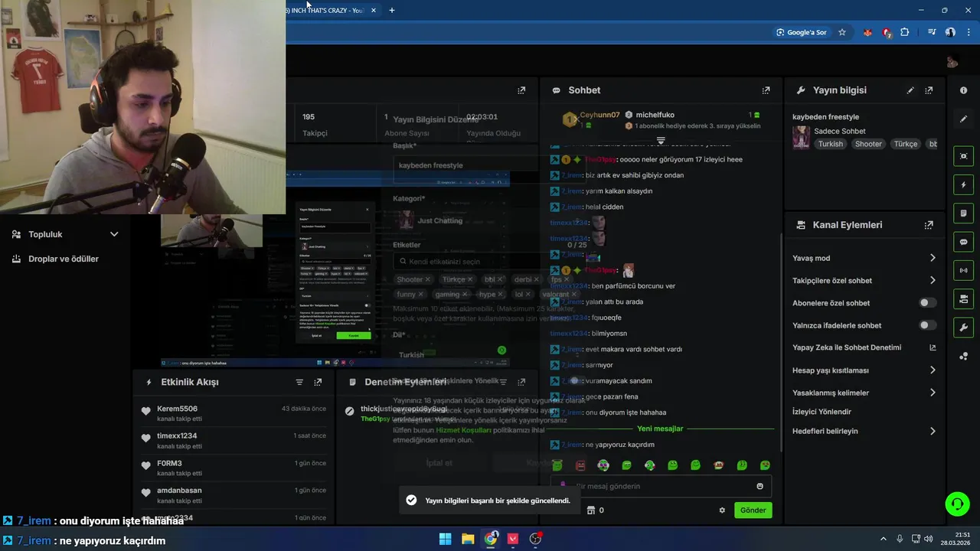Open Chrome extensions puzzle icon

tap(905, 32)
